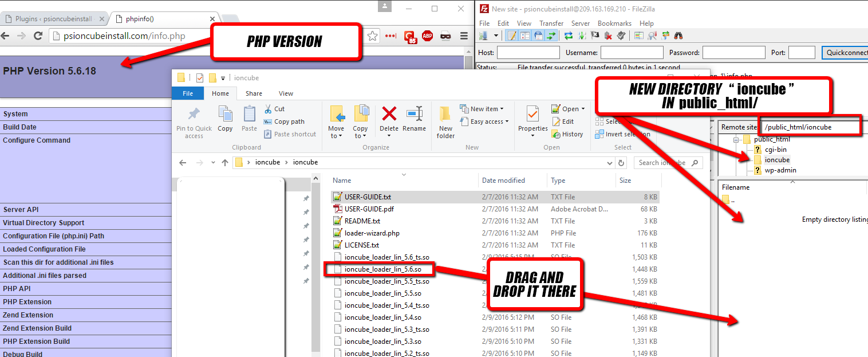Open FileZilla Edit menu
The image size is (868, 357).
pyautogui.click(x=503, y=23)
